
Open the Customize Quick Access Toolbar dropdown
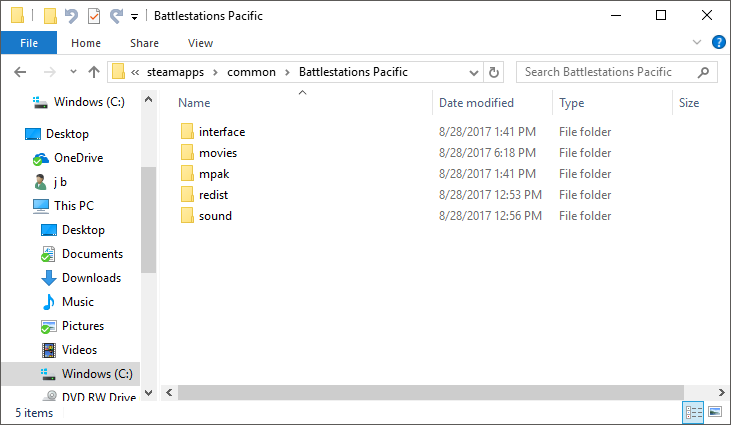click(x=134, y=17)
